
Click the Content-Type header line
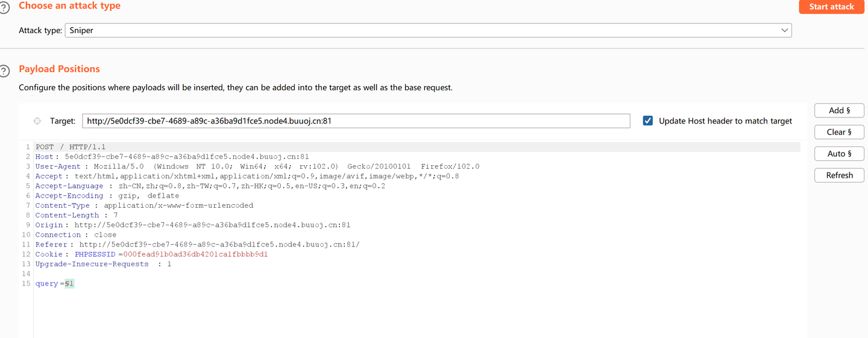coord(144,205)
